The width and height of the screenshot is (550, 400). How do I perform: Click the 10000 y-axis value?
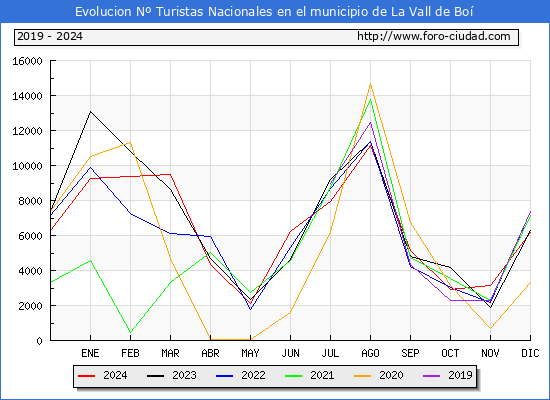27,166
